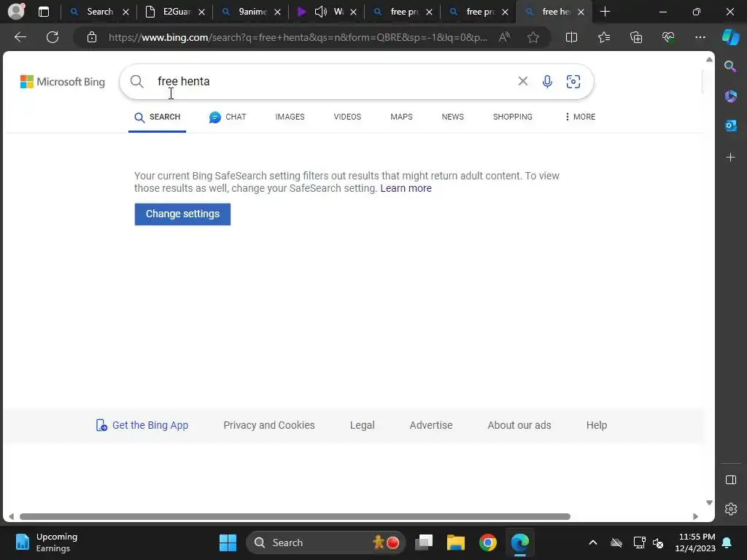Show hidden system tray icons

(593, 542)
